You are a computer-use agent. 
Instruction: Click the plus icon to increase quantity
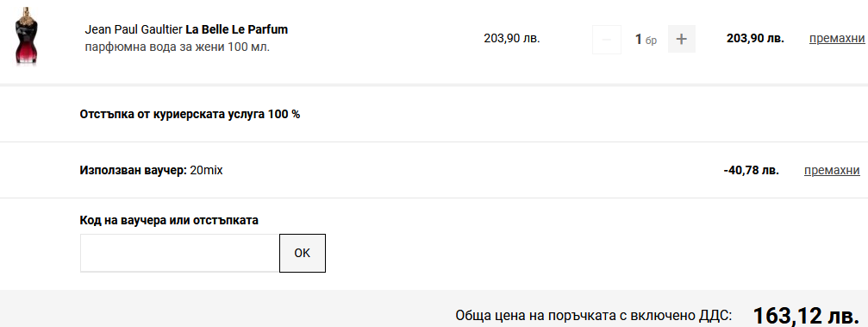tap(682, 39)
